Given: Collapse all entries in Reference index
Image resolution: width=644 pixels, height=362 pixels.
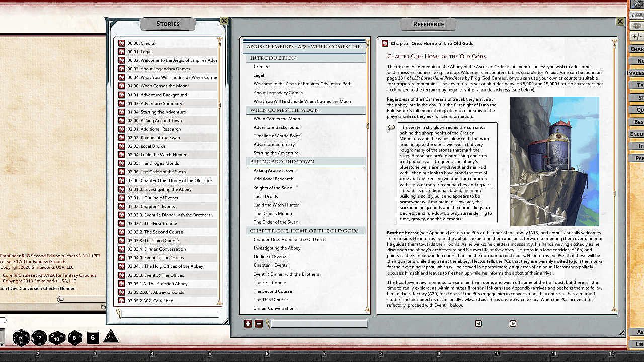Looking at the screenshot, I should pyautogui.click(x=258, y=324).
